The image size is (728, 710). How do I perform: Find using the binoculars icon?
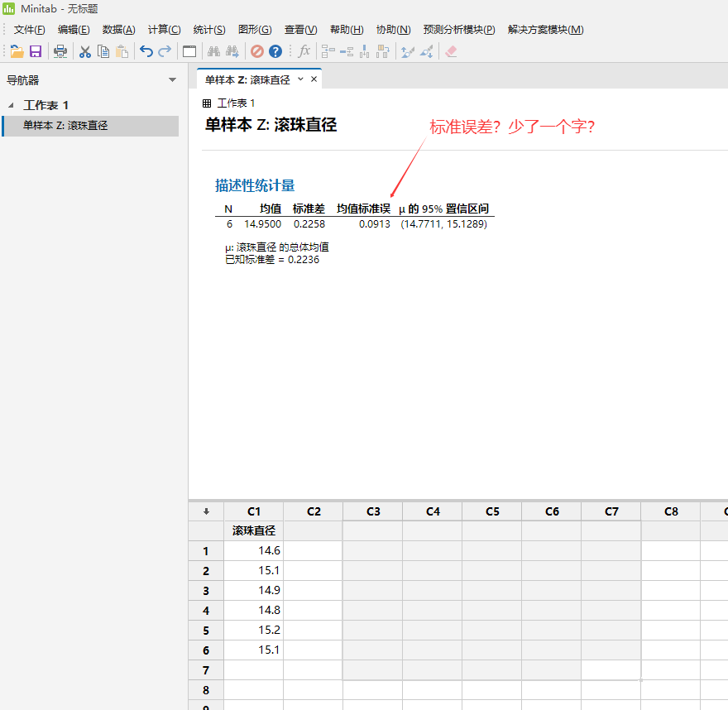[213, 51]
